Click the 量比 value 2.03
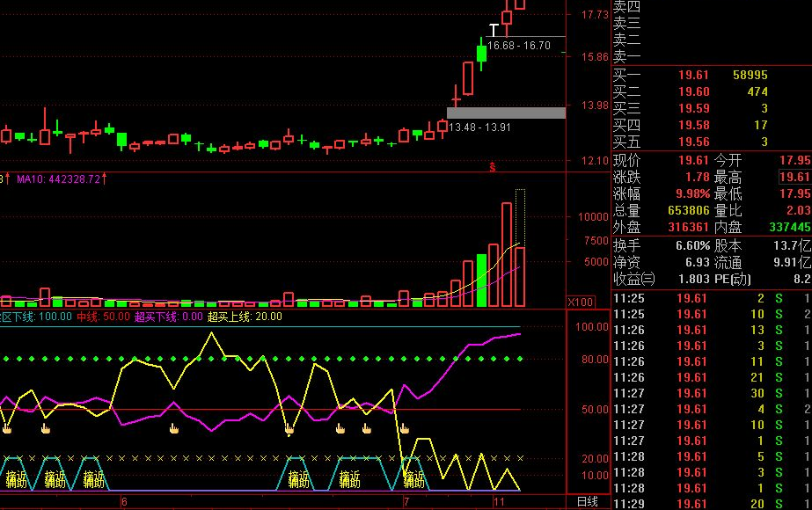This screenshot has height=510, width=812. point(799,211)
